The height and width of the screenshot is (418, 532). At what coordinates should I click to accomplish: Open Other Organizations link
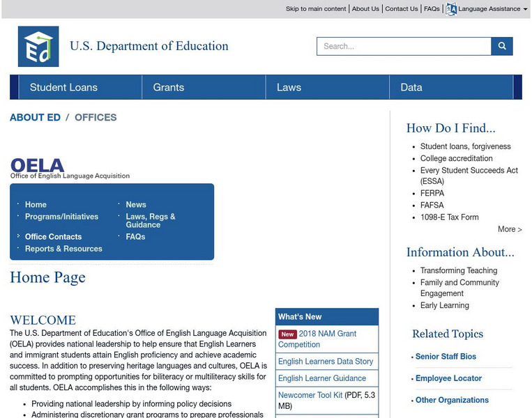point(452,400)
